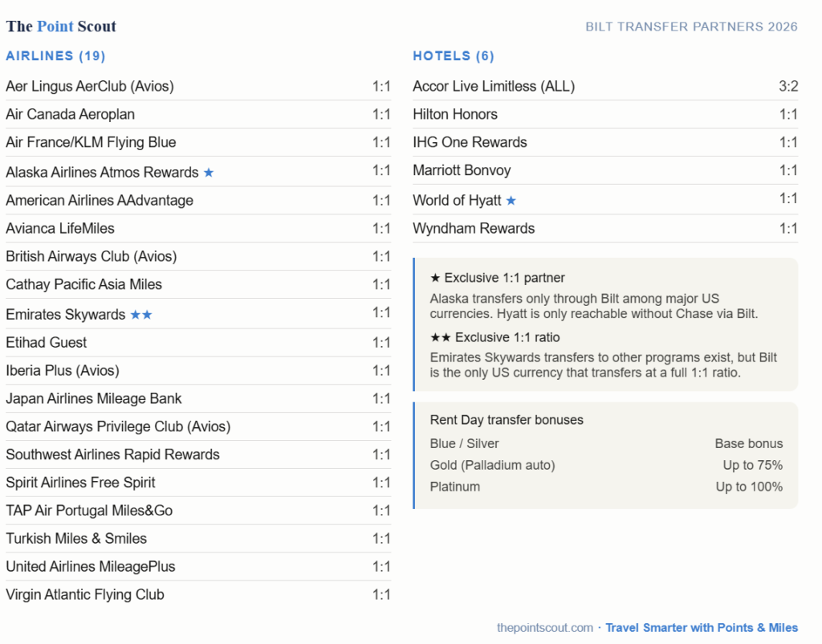
Task: Click 'Gold (Palladium auto)' tier label
Action: (x=492, y=465)
